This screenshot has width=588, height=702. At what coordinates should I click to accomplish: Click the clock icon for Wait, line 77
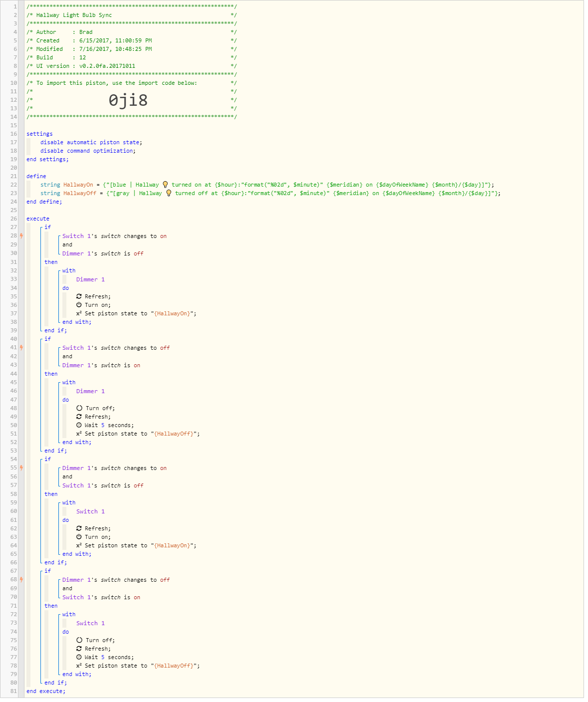tap(79, 657)
